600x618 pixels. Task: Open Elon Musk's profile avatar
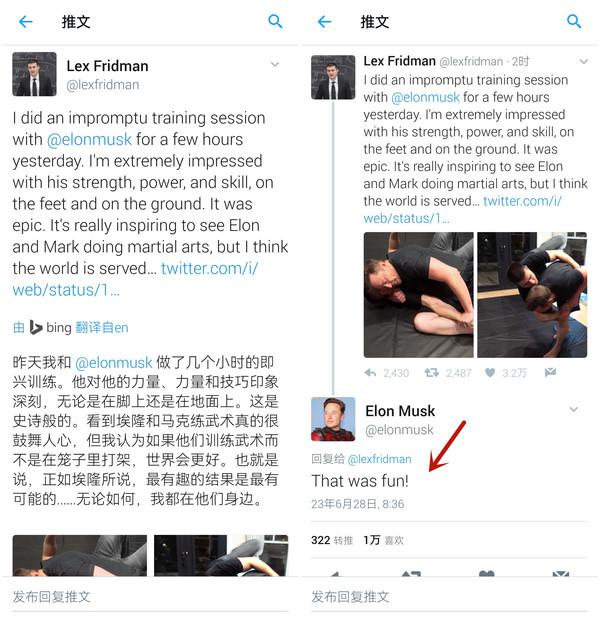coord(333,419)
